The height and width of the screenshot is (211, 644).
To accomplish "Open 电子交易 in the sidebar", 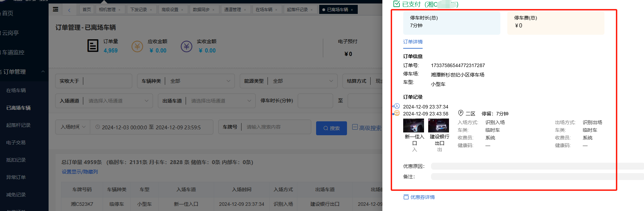I will [x=16, y=143].
